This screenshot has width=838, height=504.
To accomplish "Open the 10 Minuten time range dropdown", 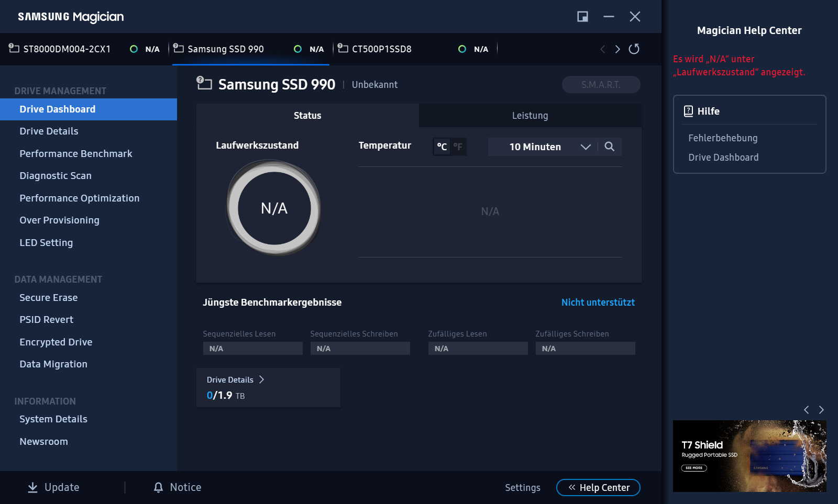I will 543,147.
